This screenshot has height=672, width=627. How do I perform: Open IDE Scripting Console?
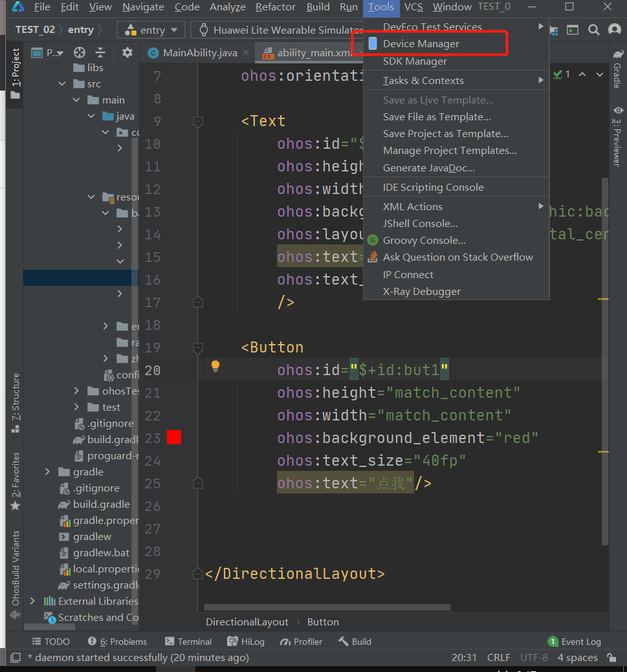coord(456,188)
